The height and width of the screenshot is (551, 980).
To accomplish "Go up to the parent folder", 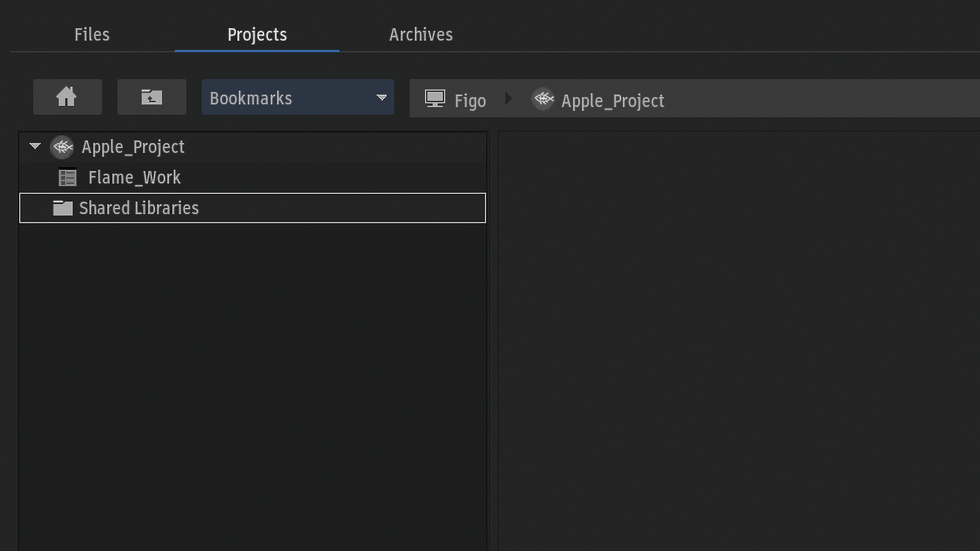I will pyautogui.click(x=151, y=97).
